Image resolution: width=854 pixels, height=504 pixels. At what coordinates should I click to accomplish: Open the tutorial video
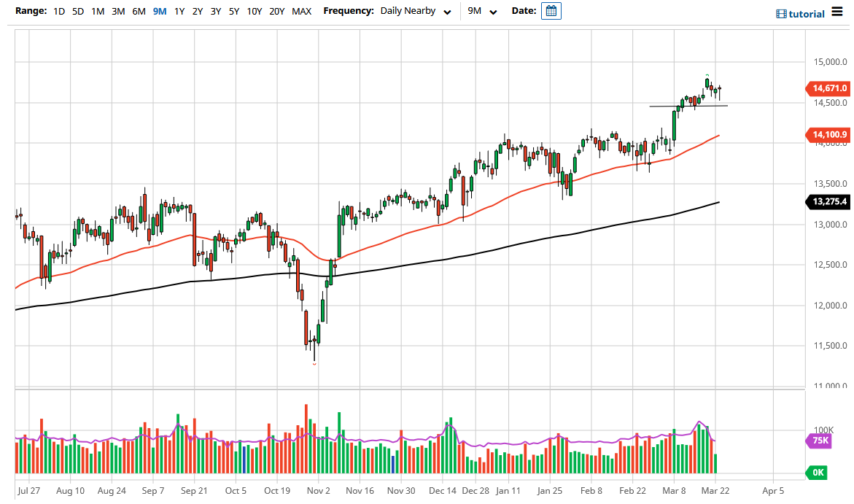click(x=800, y=13)
